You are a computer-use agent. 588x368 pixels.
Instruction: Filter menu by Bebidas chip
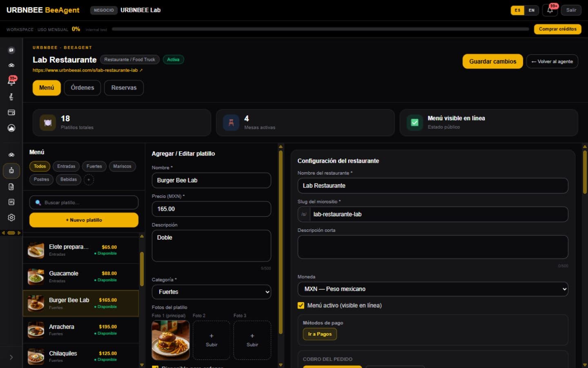coord(69,180)
